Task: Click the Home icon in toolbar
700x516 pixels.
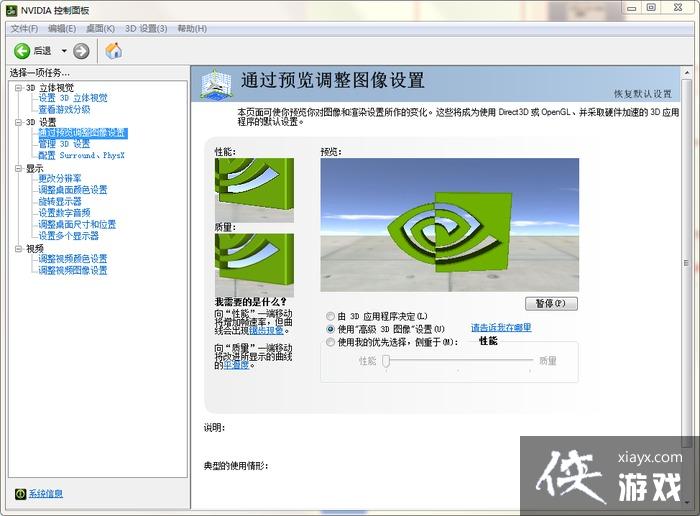Action: [113, 51]
